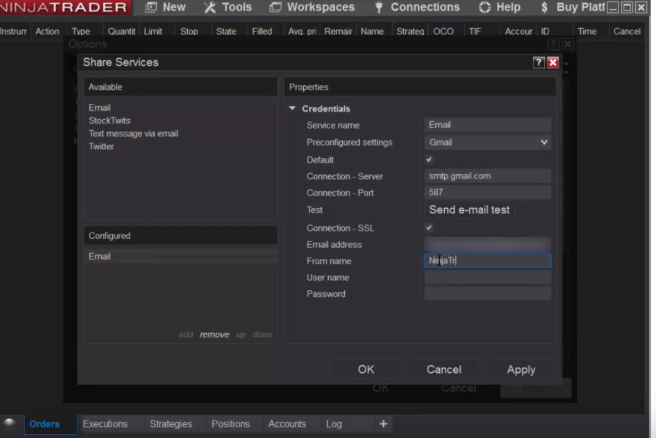Click the plus icon to add a new tab
656x438 pixels.
(x=382, y=424)
